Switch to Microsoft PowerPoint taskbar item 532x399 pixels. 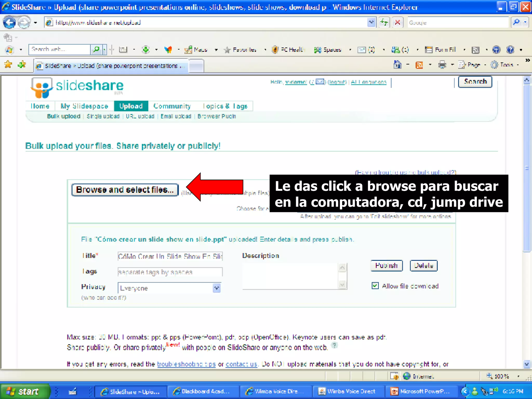coord(422,391)
